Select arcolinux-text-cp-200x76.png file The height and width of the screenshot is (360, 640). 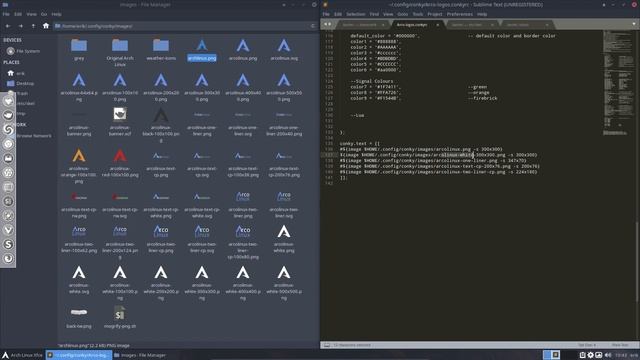tap(284, 162)
